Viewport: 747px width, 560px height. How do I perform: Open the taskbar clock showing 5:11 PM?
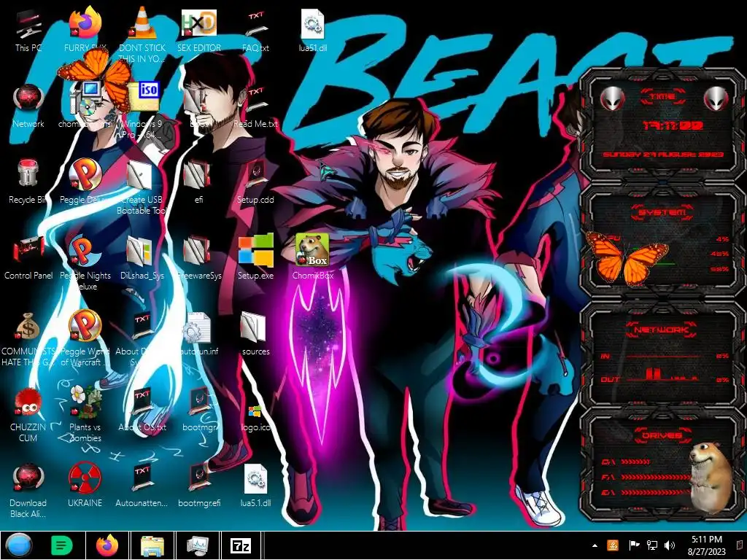[706, 545]
